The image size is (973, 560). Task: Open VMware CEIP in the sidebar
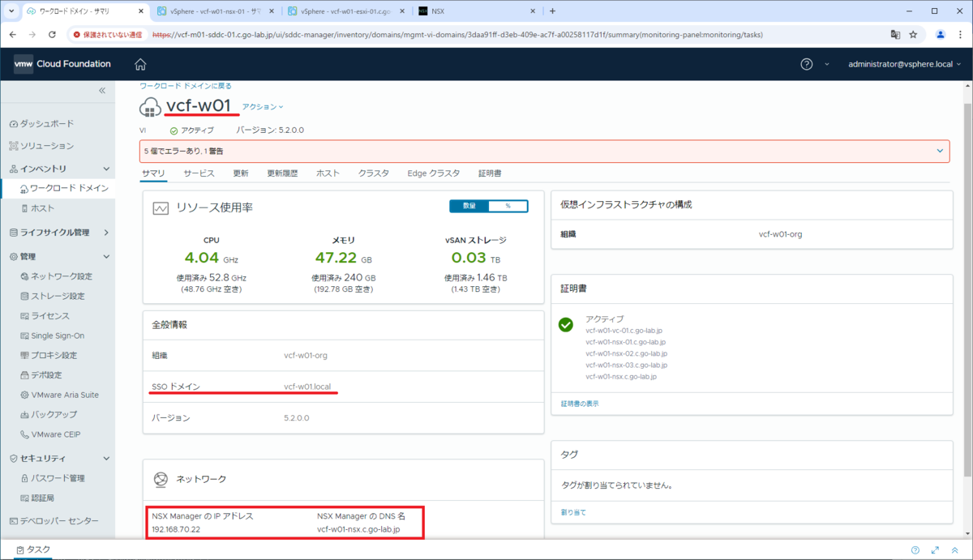pos(56,434)
